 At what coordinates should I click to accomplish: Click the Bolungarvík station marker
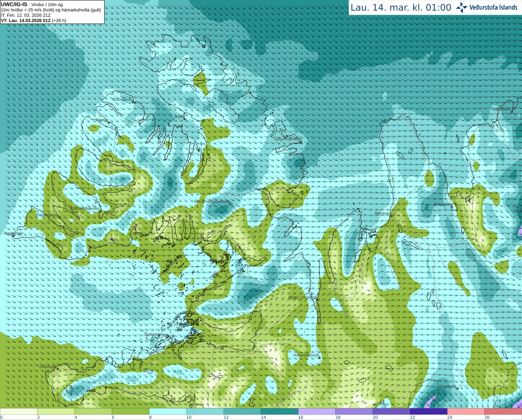click(x=133, y=102)
